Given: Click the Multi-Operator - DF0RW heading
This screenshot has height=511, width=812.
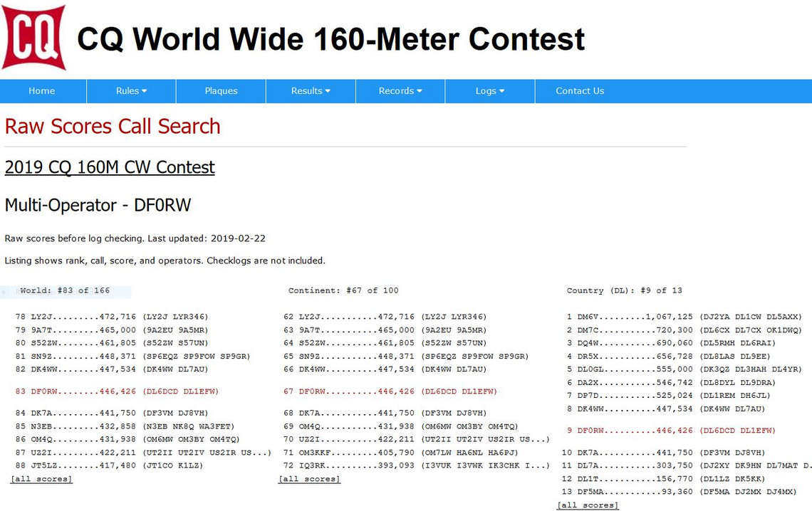Looking at the screenshot, I should point(98,205).
